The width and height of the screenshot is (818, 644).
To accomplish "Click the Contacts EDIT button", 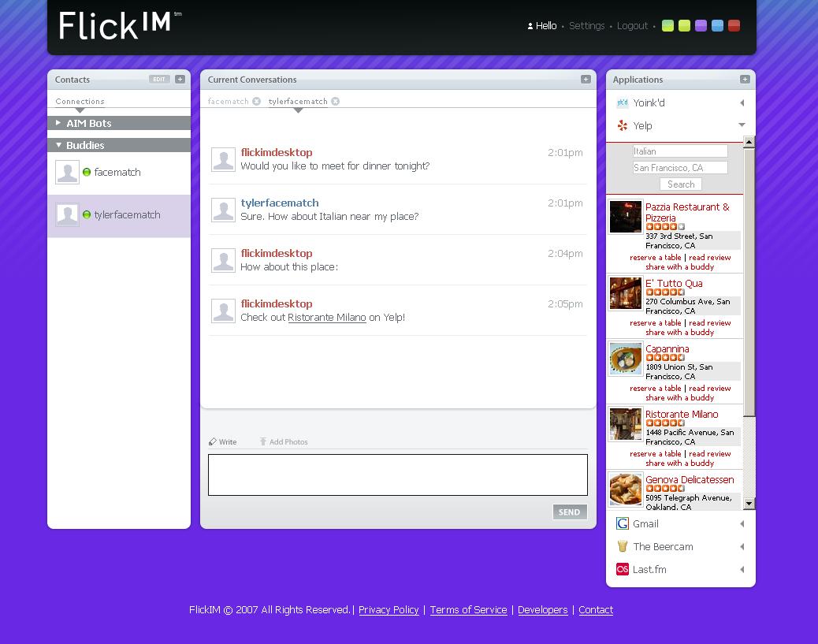I will click(159, 80).
